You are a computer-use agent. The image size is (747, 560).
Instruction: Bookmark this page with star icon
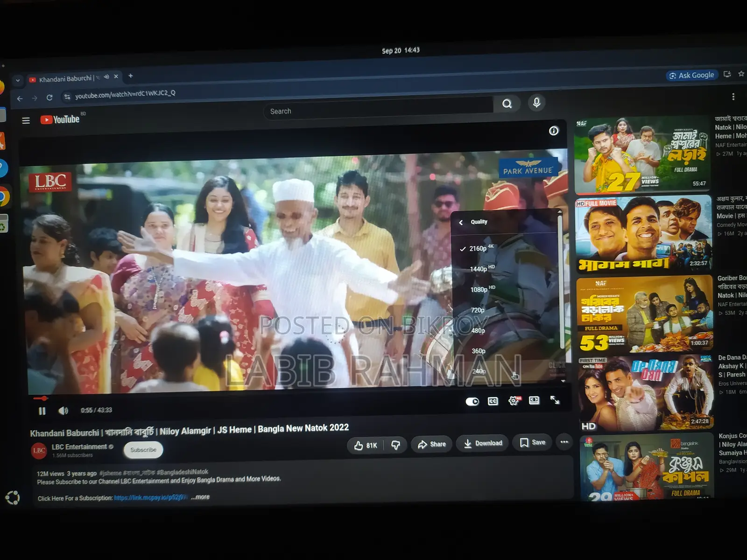(741, 74)
